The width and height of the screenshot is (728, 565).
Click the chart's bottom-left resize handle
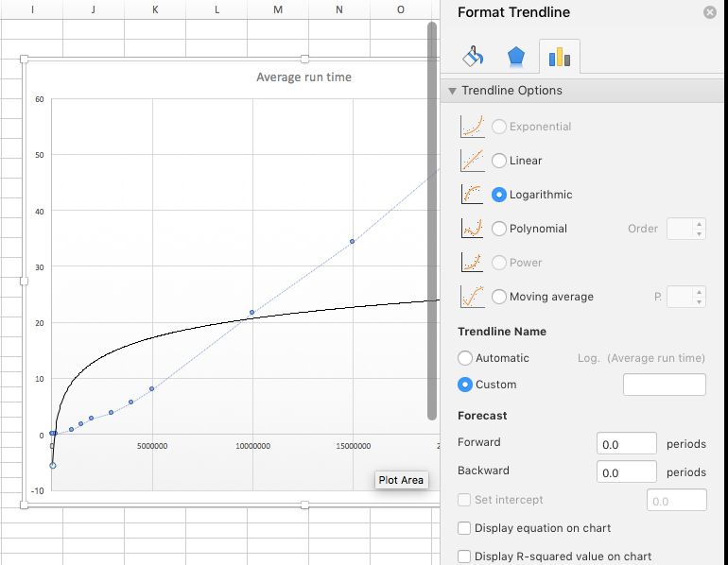click(25, 505)
